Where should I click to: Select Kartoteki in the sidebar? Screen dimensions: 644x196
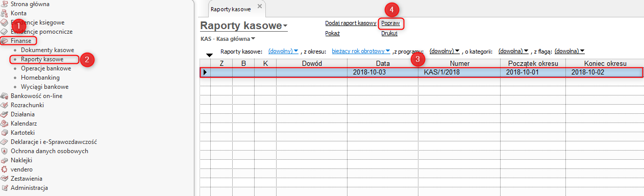(x=23, y=133)
